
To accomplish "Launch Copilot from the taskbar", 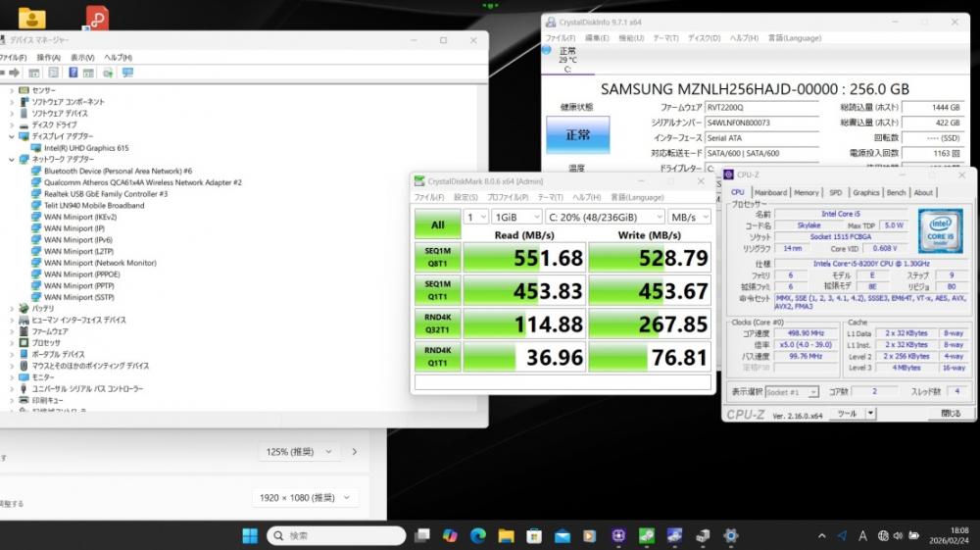I will coord(450,535).
